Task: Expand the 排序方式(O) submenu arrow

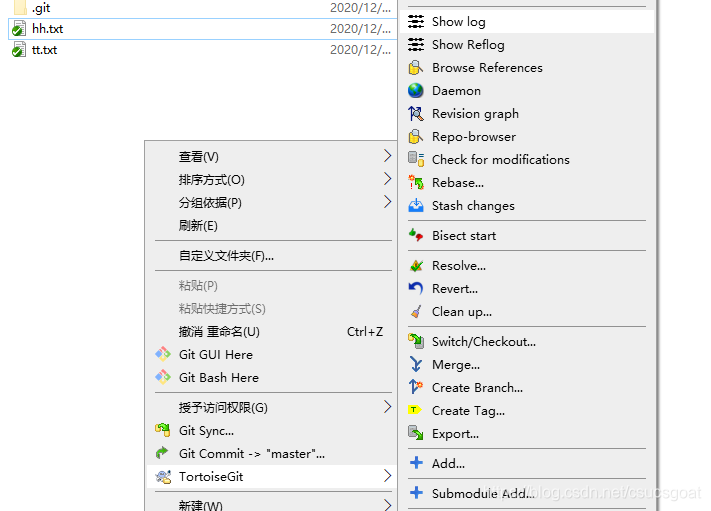Action: click(387, 179)
